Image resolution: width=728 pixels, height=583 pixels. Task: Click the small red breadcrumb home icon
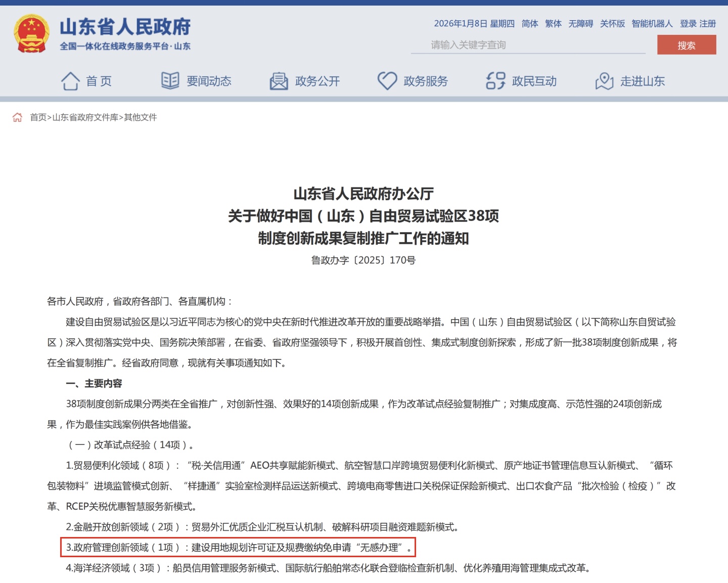coord(17,117)
